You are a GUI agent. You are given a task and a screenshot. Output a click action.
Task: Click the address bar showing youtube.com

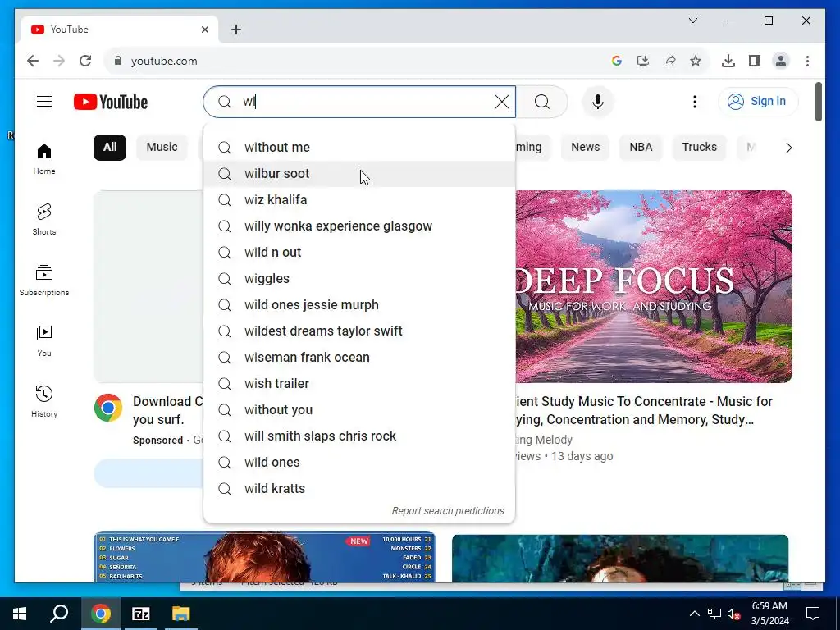pyautogui.click(x=354, y=61)
